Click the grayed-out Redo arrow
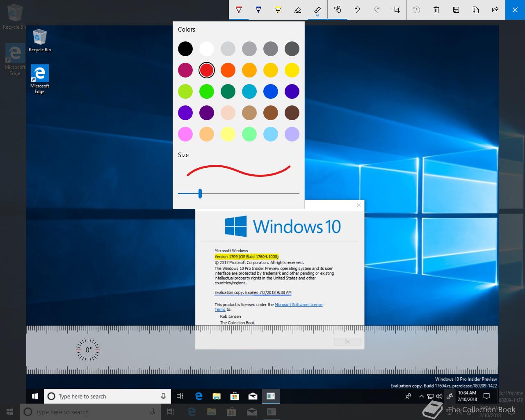 (x=377, y=9)
